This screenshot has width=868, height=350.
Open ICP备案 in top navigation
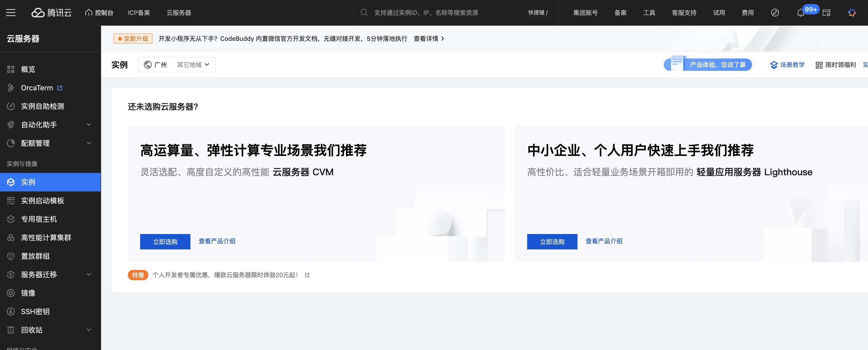pos(139,13)
